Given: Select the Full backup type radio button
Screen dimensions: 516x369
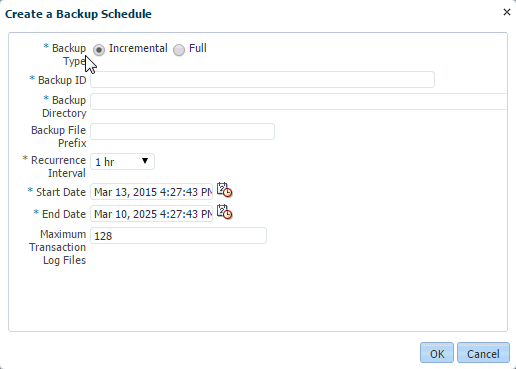Looking at the screenshot, I should click(x=179, y=50).
